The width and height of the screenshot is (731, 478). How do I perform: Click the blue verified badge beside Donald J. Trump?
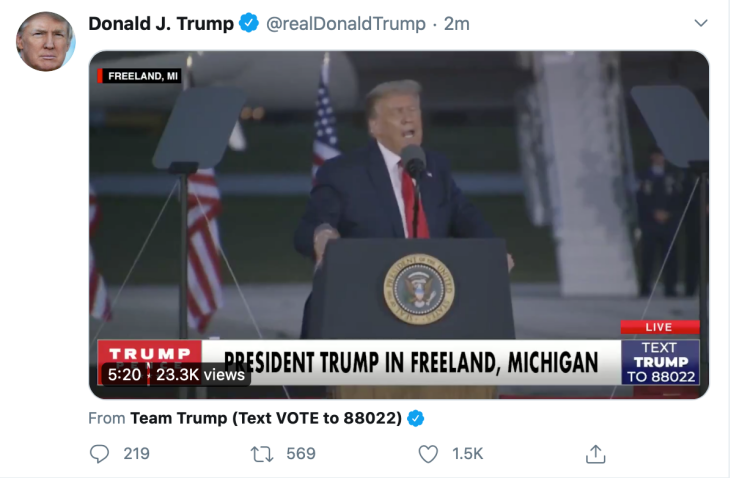click(249, 23)
